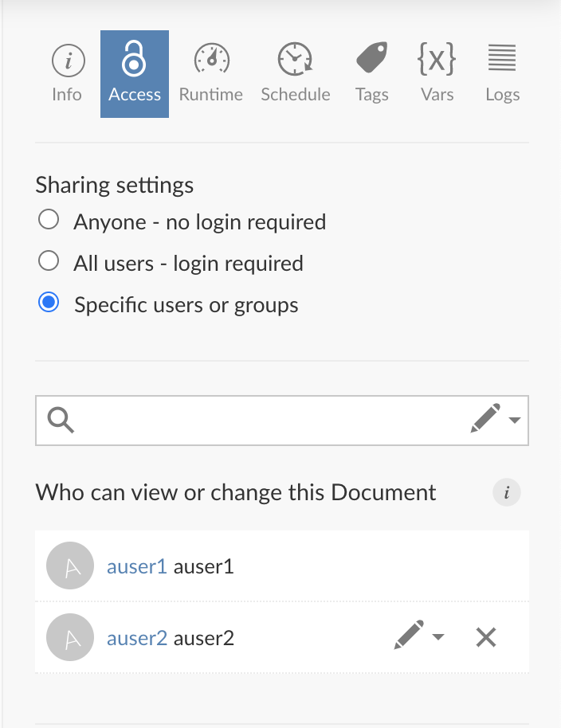Click the magnifier search icon

point(61,421)
